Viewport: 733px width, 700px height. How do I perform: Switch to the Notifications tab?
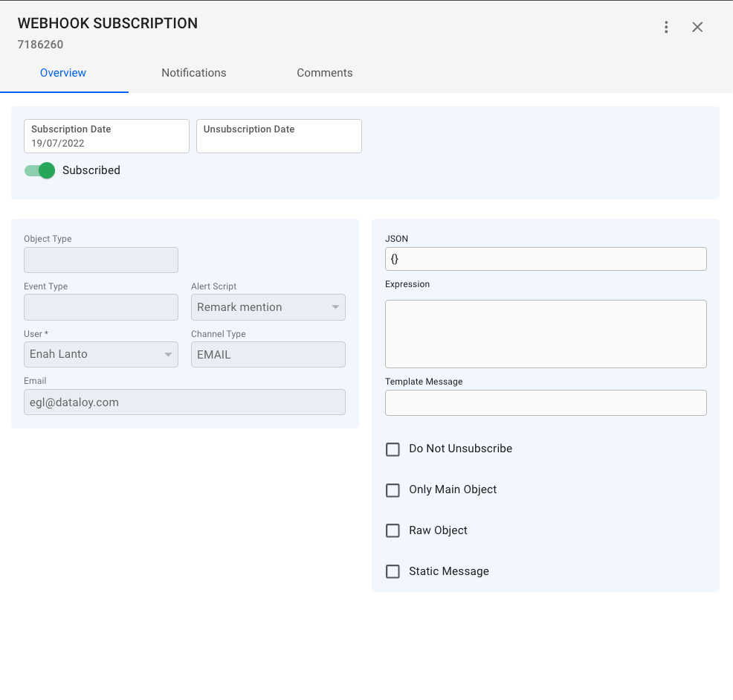(x=193, y=73)
